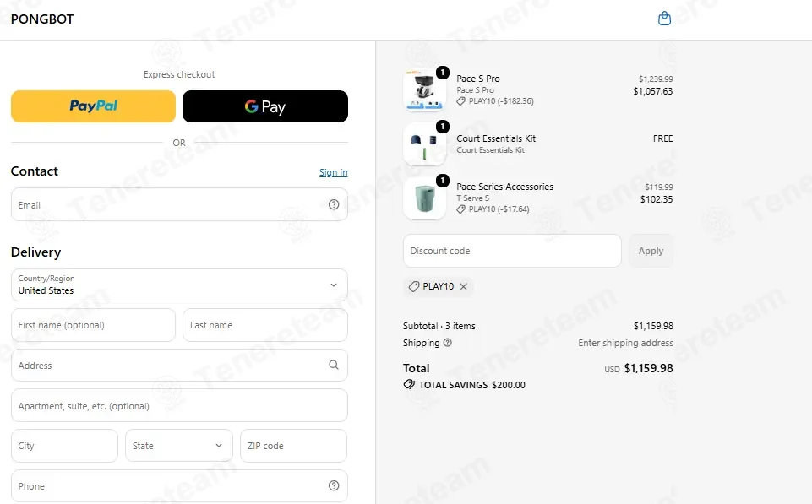Click the Pace Series Accessories thumbnail

(425, 198)
